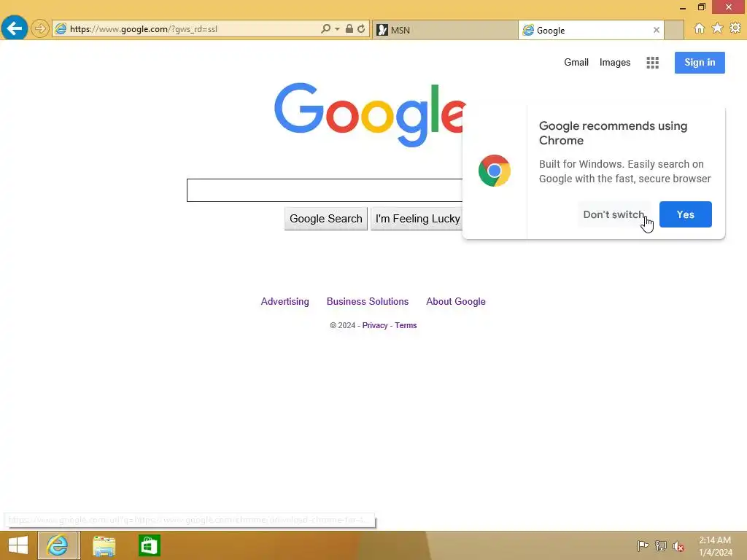This screenshot has width=747, height=560.
Task: Click the muted speaker volume icon
Action: 678,545
